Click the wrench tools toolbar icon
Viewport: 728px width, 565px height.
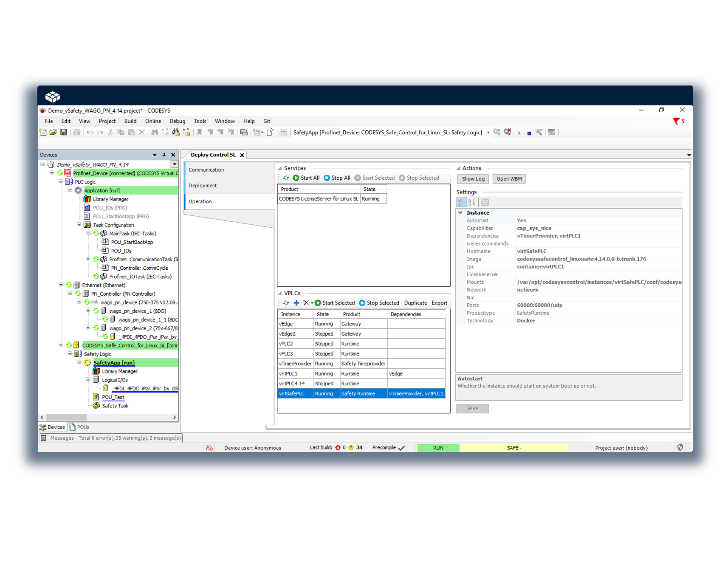539,132
